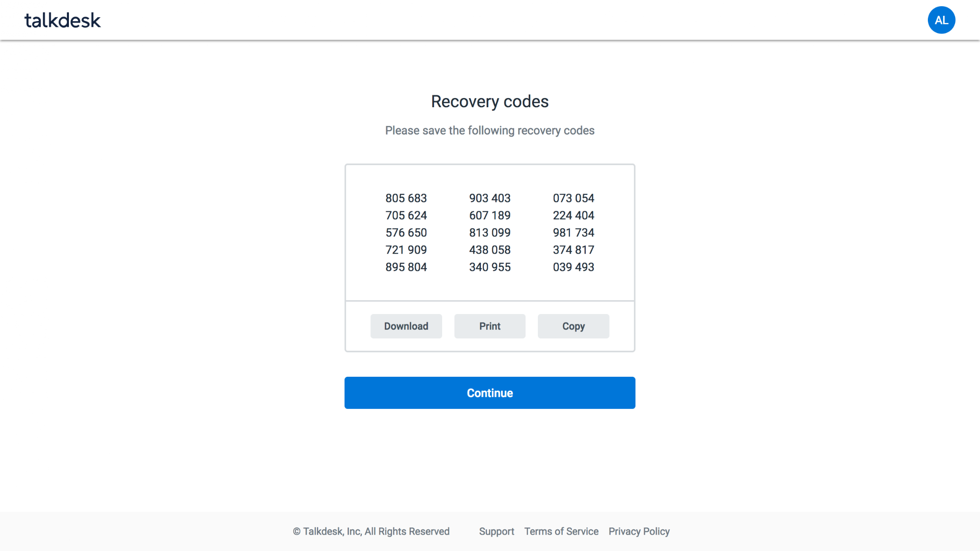Click the Recovery codes heading
The height and width of the screenshot is (551, 980).
490,101
